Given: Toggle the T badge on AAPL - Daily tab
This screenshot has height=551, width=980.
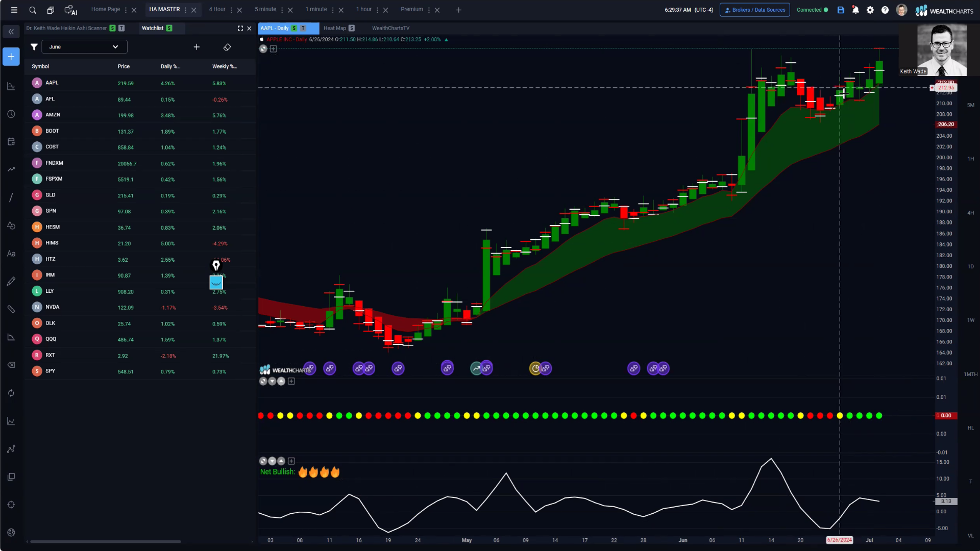Looking at the screenshot, I should (x=303, y=29).
